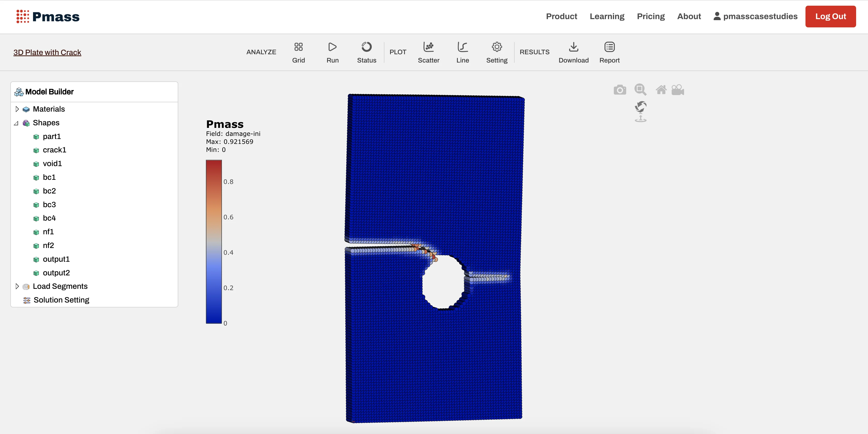Viewport: 868px width, 434px height.
Task: Click the Model Builder cubes icon
Action: (x=19, y=92)
